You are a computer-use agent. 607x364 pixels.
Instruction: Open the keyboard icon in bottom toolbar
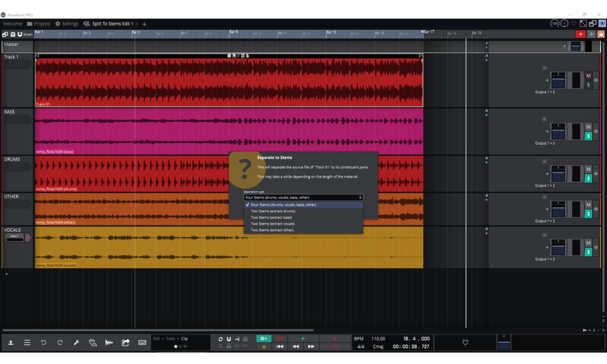[x=142, y=343]
